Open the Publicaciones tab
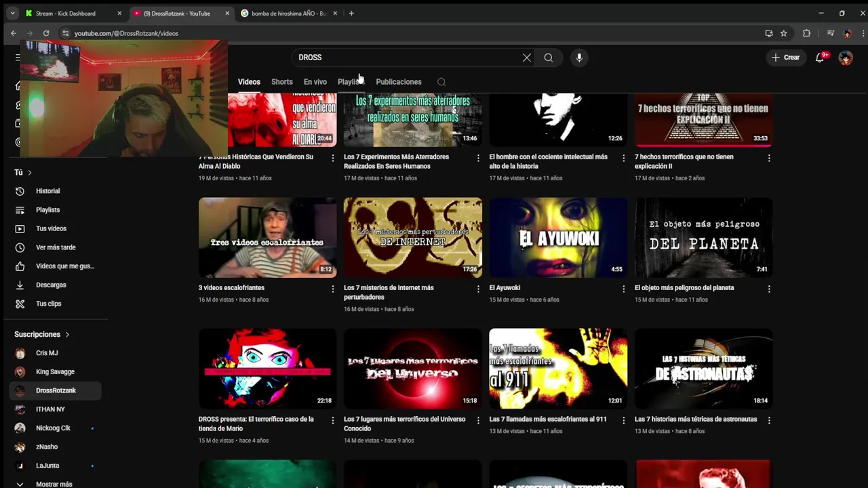The height and width of the screenshot is (488, 868). click(399, 82)
